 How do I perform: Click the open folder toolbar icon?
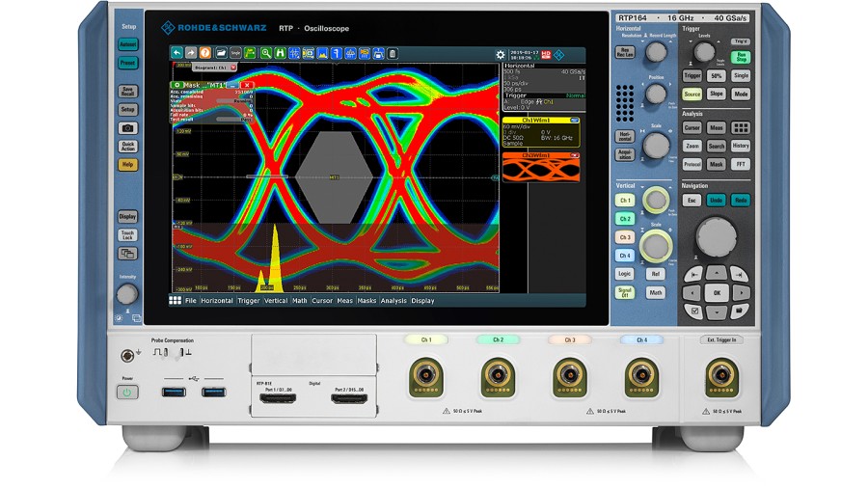[221, 53]
